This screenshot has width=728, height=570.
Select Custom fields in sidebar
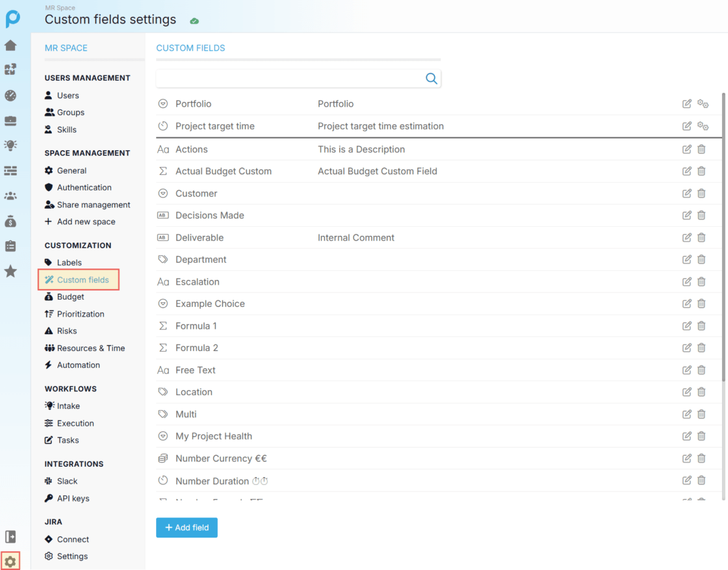(79, 279)
